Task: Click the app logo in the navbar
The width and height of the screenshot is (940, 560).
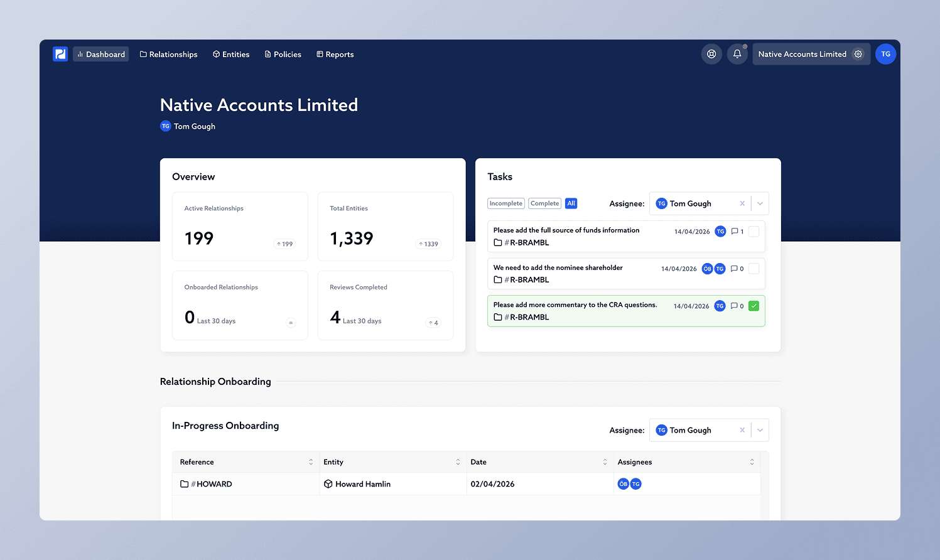Action: (60, 54)
